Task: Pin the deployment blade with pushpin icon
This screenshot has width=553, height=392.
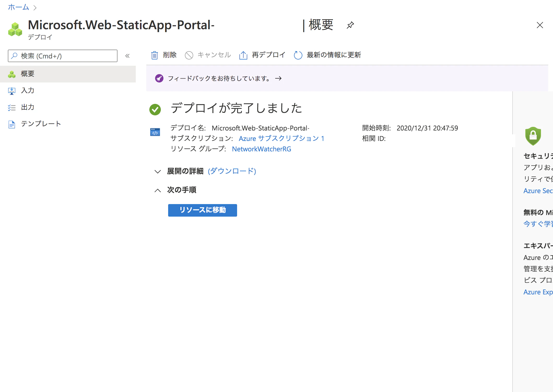Action: pos(350,25)
